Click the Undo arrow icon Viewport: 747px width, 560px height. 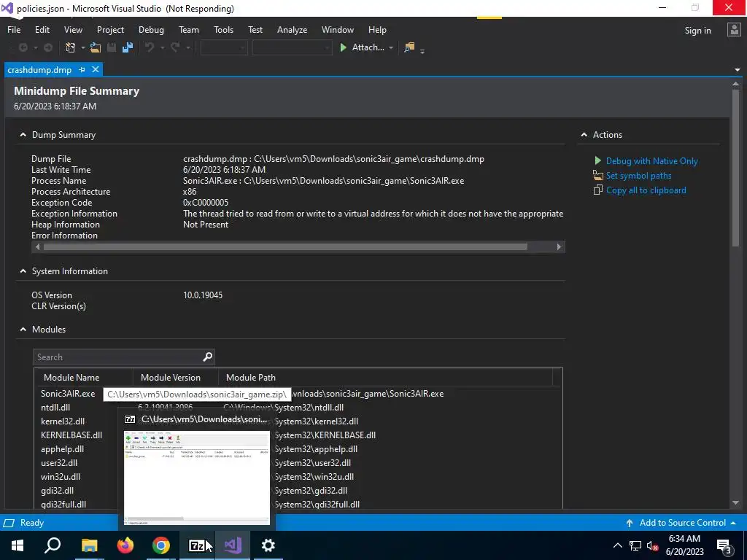[x=150, y=47]
